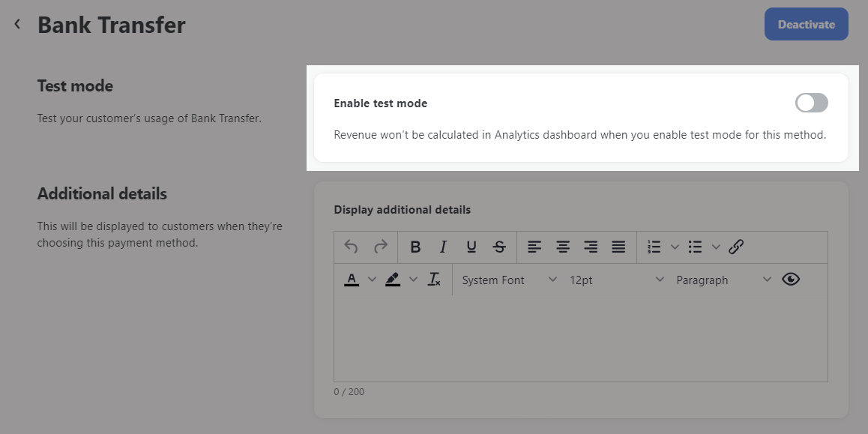Screen dimensions: 868x434
Task: Open the System Font dropdown
Action: click(x=509, y=280)
